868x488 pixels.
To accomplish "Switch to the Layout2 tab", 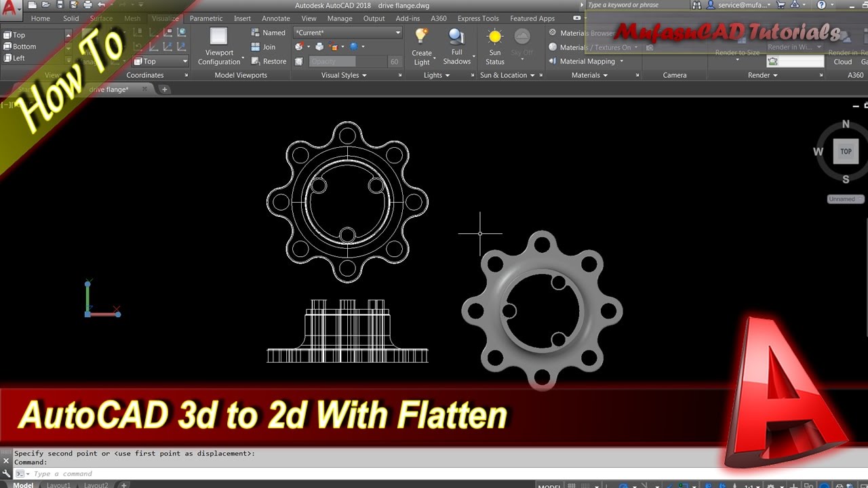I will point(96,485).
